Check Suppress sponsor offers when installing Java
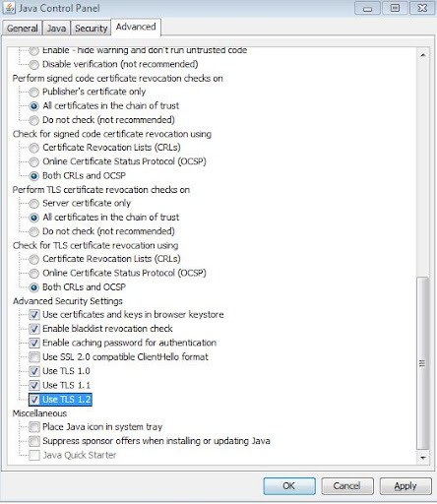The image size is (437, 504). click(34, 441)
